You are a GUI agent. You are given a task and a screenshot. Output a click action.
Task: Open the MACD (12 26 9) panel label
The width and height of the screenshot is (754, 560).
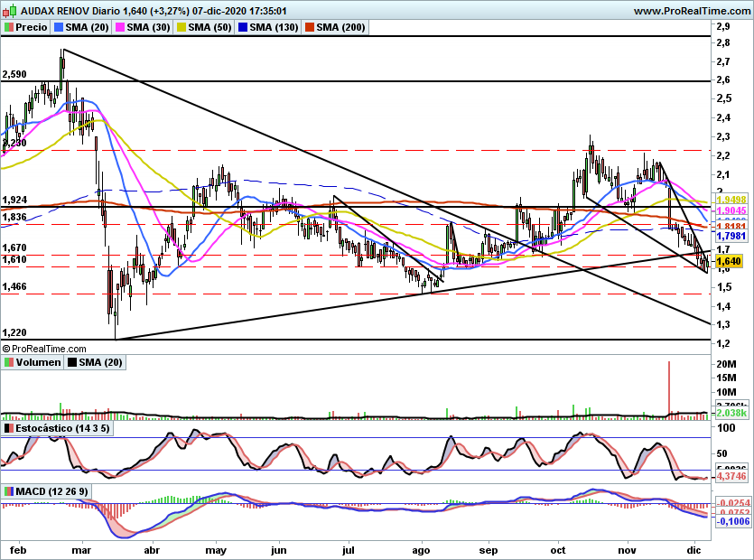coord(47,491)
